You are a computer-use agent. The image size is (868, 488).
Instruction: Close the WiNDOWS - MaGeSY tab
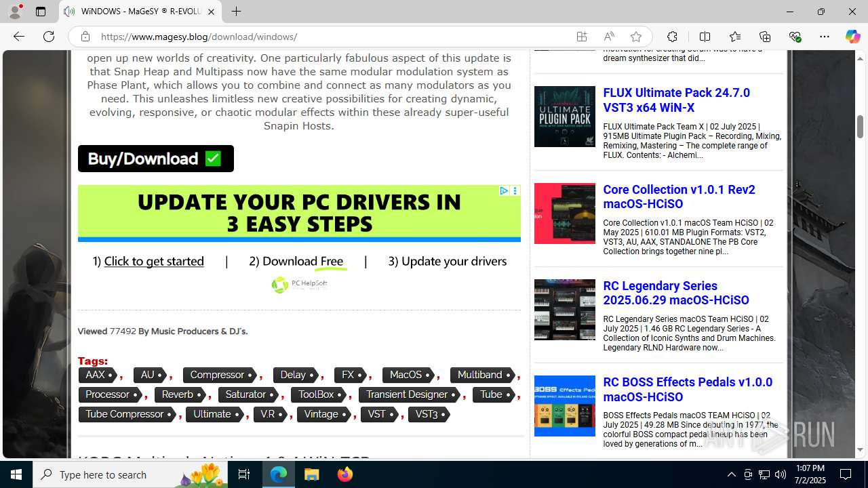[211, 12]
